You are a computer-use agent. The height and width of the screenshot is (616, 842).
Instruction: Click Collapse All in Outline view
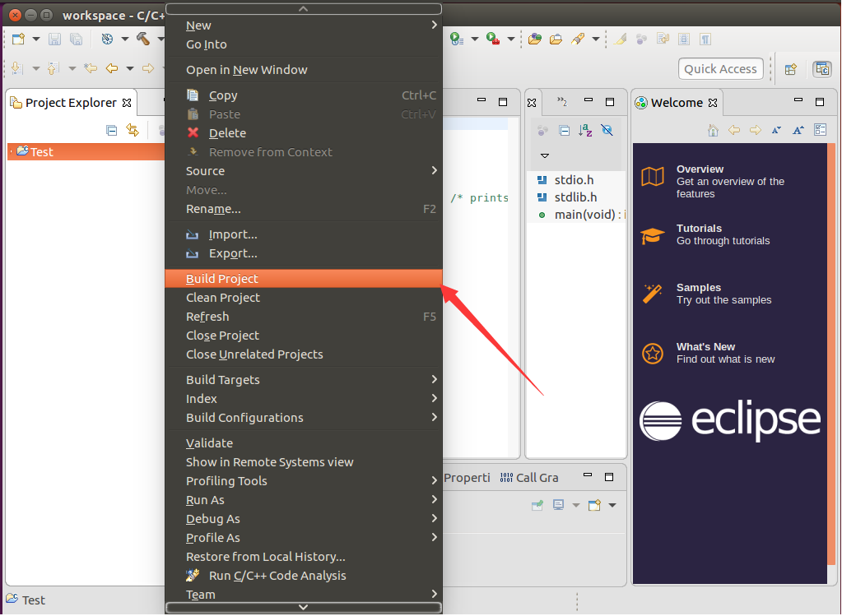click(x=564, y=131)
